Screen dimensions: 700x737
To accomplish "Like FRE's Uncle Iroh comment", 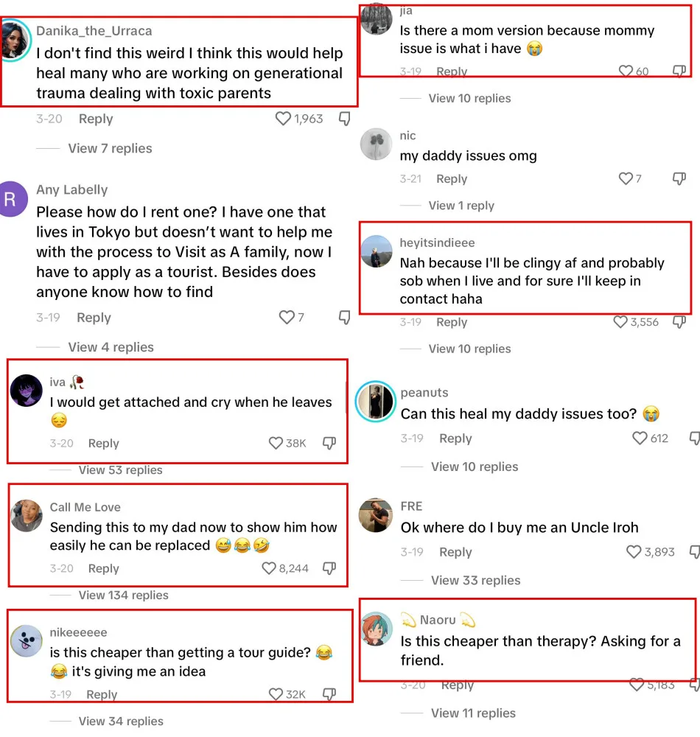I will click(x=634, y=551).
